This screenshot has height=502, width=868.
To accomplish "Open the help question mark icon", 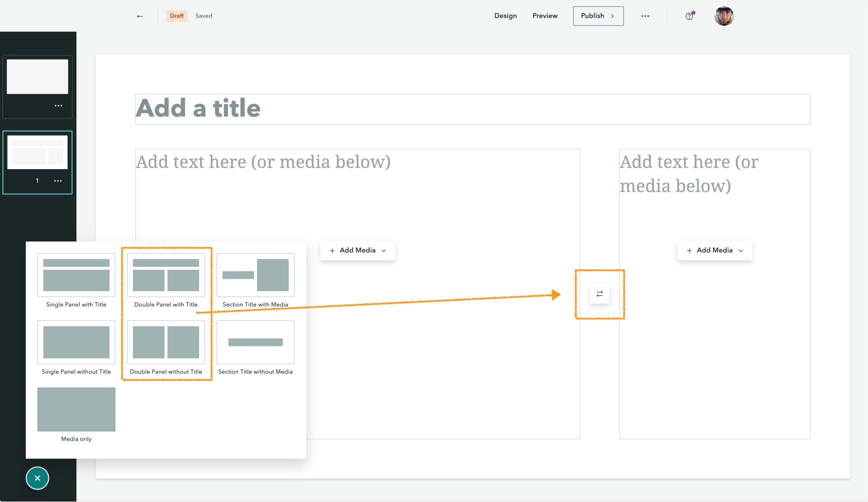I will (689, 16).
